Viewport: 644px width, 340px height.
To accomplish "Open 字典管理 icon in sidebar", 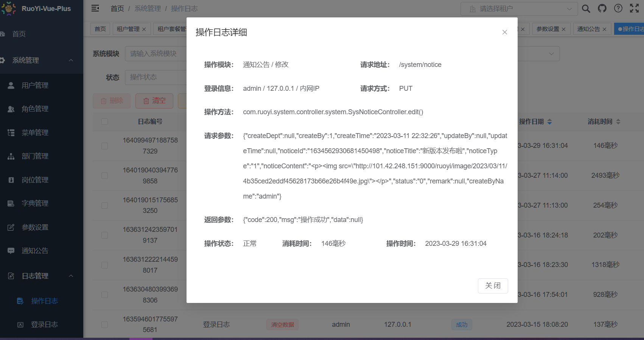I will pyautogui.click(x=11, y=203).
